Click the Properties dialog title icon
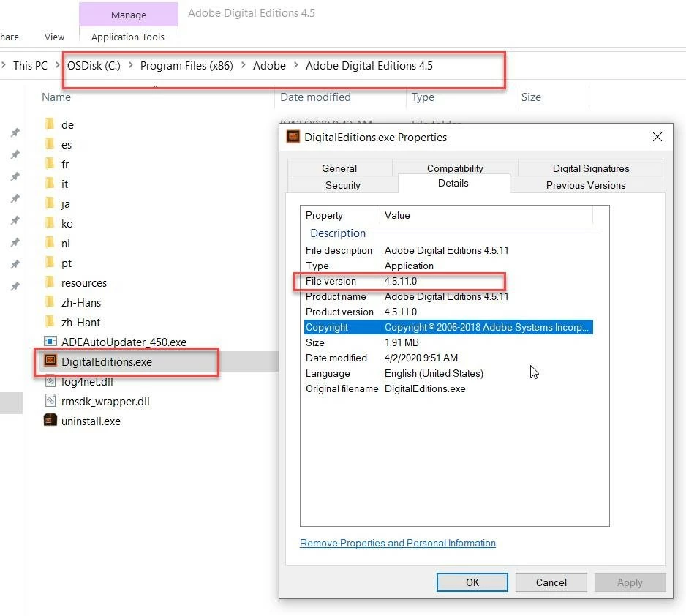This screenshot has height=616, width=686. (x=293, y=137)
